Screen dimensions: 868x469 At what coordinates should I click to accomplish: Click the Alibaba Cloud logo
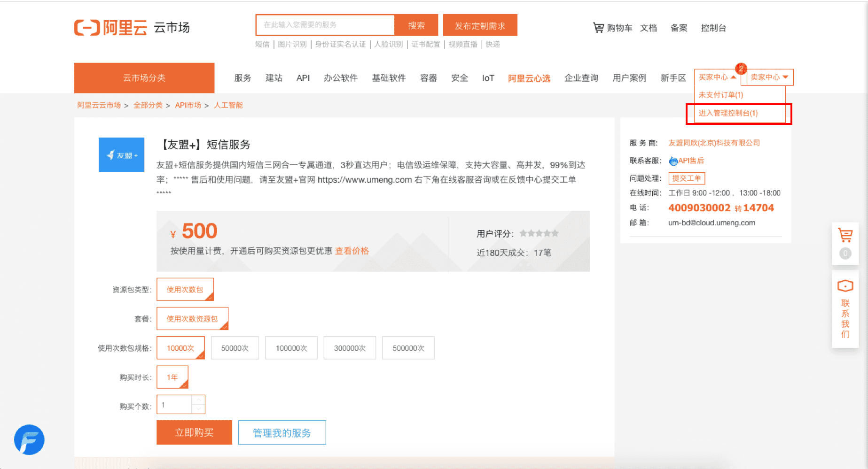coord(110,27)
